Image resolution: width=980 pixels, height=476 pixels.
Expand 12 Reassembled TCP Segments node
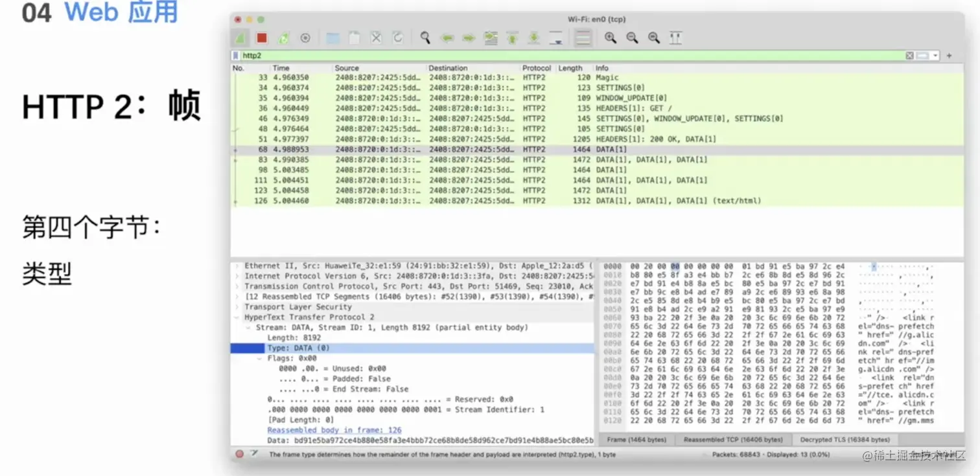[x=238, y=297]
